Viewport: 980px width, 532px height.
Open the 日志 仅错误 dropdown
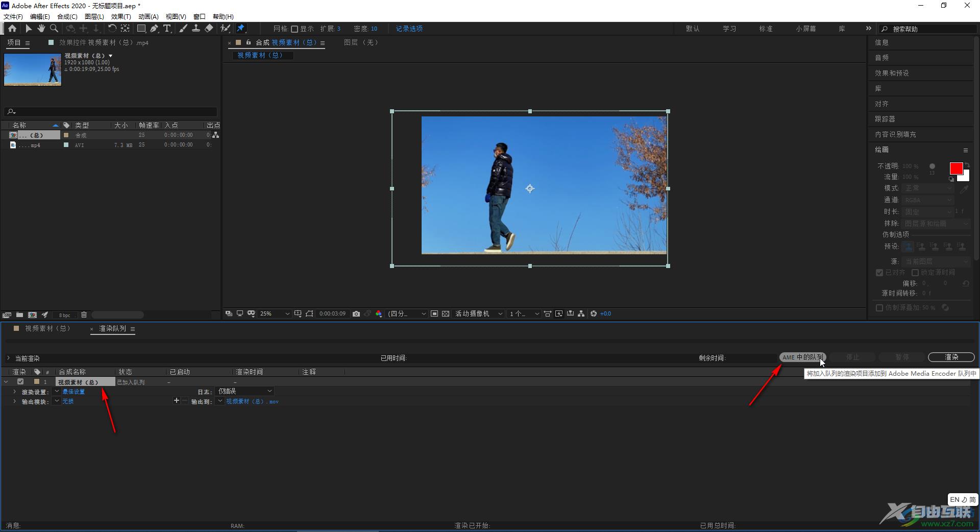coord(245,391)
